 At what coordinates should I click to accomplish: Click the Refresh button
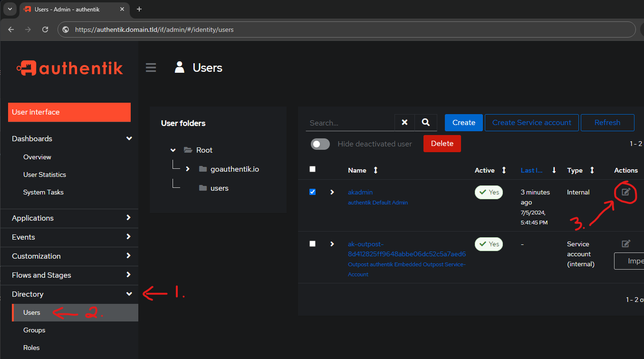coord(607,123)
